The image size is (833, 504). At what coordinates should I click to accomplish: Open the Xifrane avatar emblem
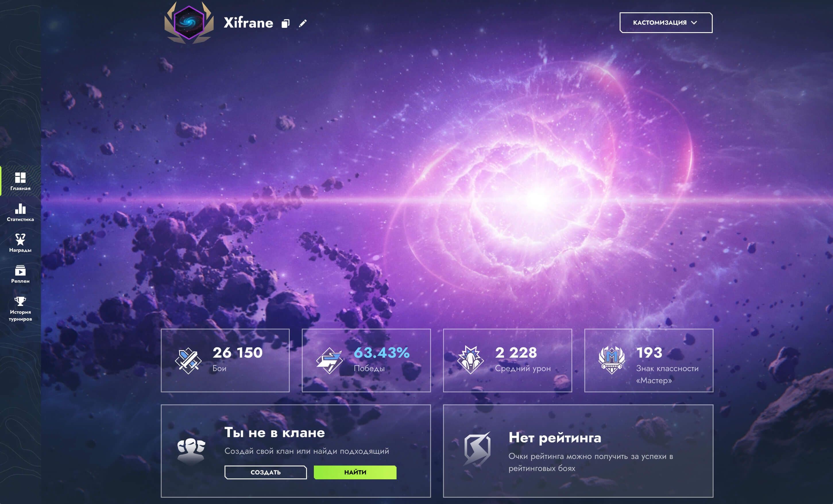pos(189,23)
